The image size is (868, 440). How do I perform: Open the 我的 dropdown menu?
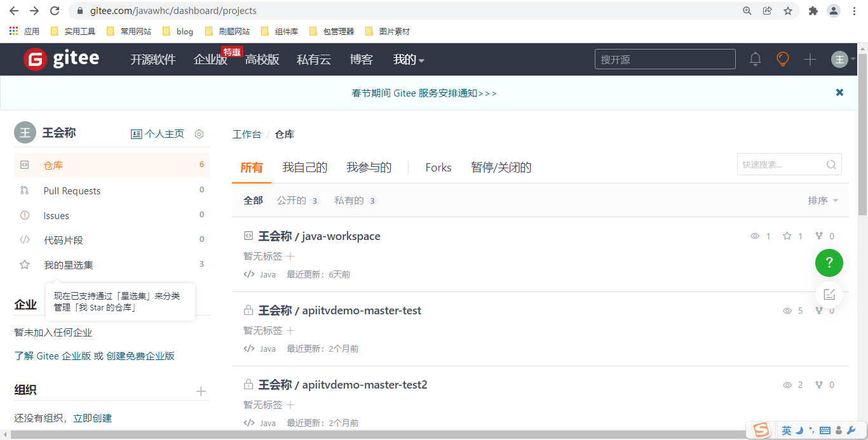point(408,59)
